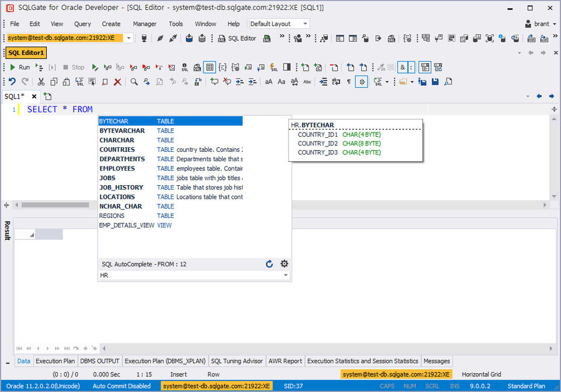Click the blue floppy disk Save icon
Screen dimensions: 561x392
[435, 82]
